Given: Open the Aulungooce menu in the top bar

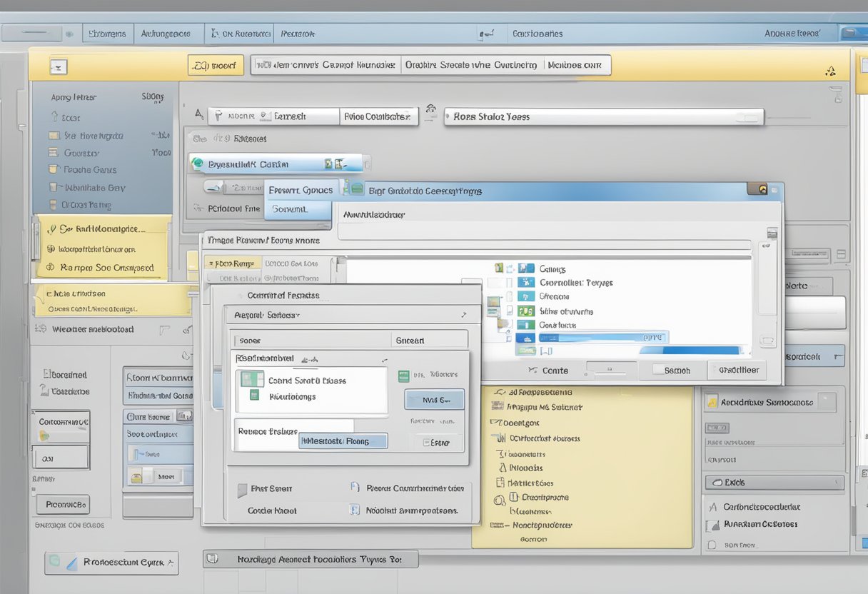Looking at the screenshot, I should click(x=166, y=34).
